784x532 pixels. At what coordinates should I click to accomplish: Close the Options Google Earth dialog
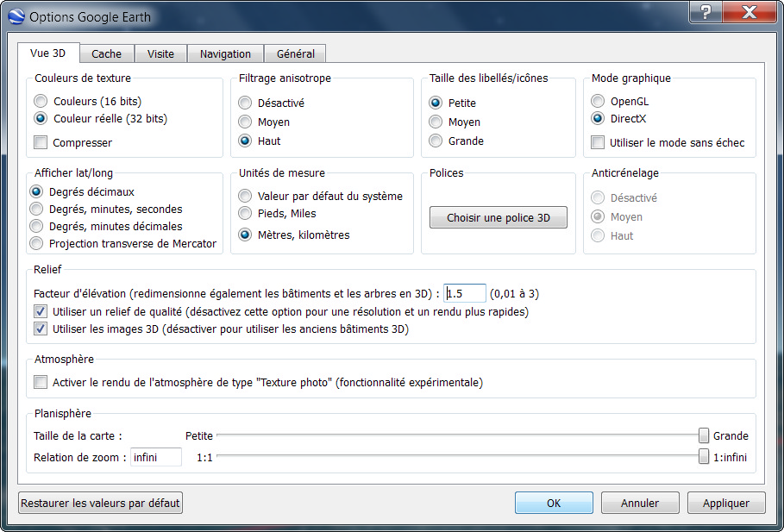pyautogui.click(x=750, y=11)
